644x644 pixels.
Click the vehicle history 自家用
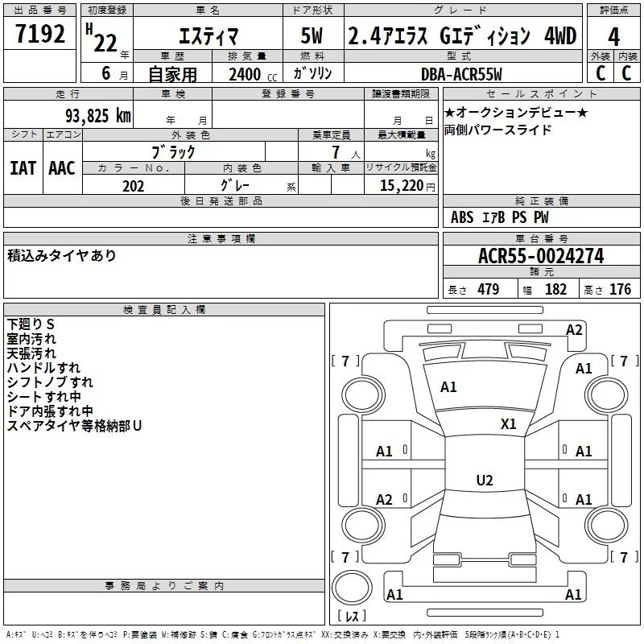point(172,74)
